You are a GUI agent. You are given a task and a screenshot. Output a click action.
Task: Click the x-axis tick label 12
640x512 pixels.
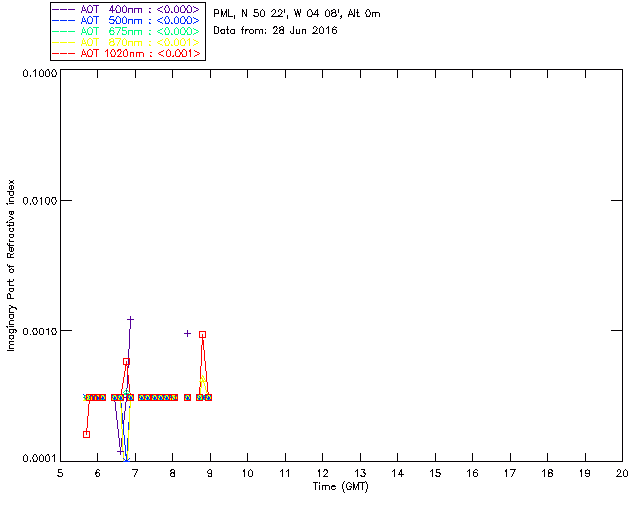[322, 473]
